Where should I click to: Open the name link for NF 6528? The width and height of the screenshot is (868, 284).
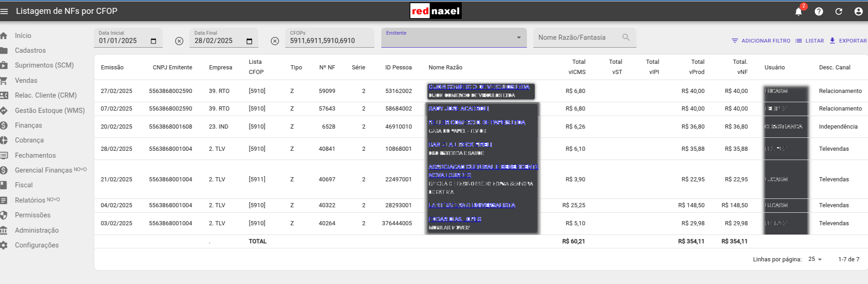pyautogui.click(x=477, y=123)
